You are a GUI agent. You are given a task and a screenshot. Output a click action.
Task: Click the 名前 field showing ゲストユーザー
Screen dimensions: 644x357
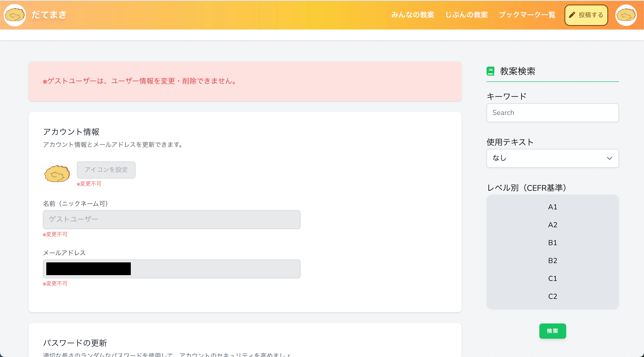172,219
